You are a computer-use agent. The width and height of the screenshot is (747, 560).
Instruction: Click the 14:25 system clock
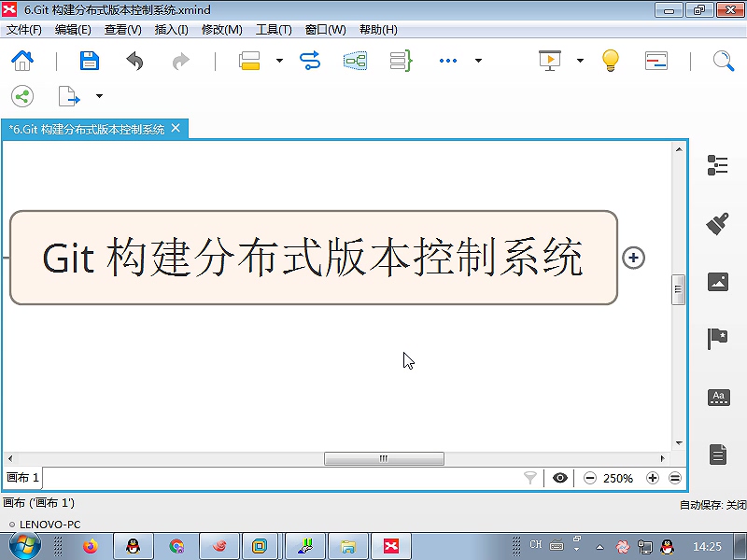707,546
